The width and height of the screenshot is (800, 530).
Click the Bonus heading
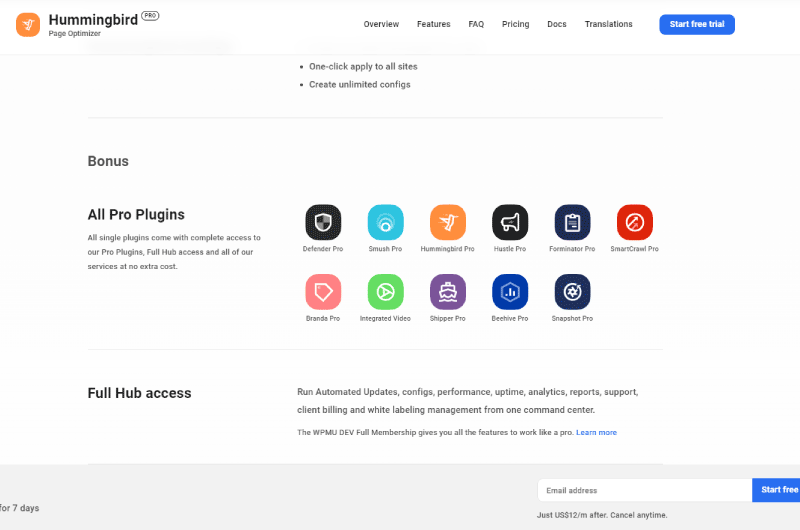point(108,161)
